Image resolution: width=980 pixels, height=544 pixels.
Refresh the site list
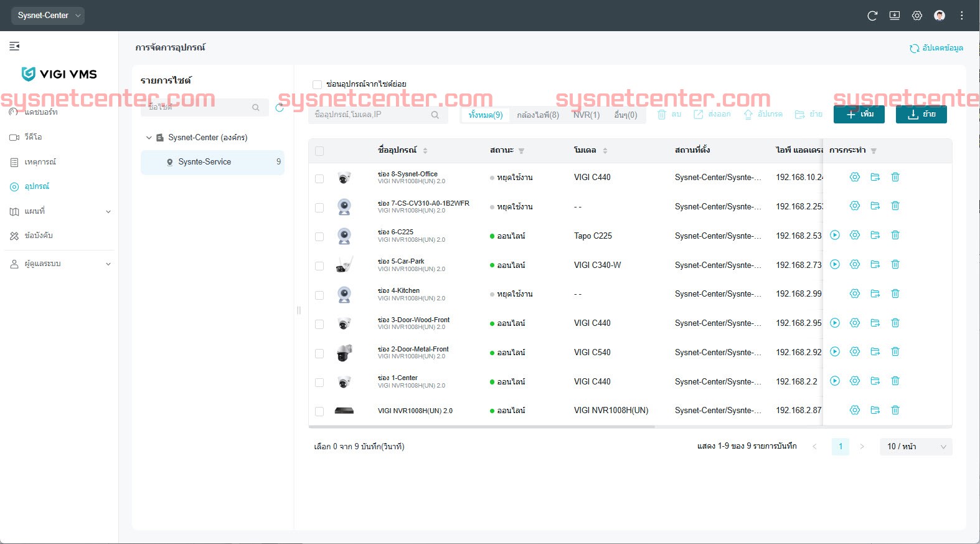pyautogui.click(x=280, y=108)
